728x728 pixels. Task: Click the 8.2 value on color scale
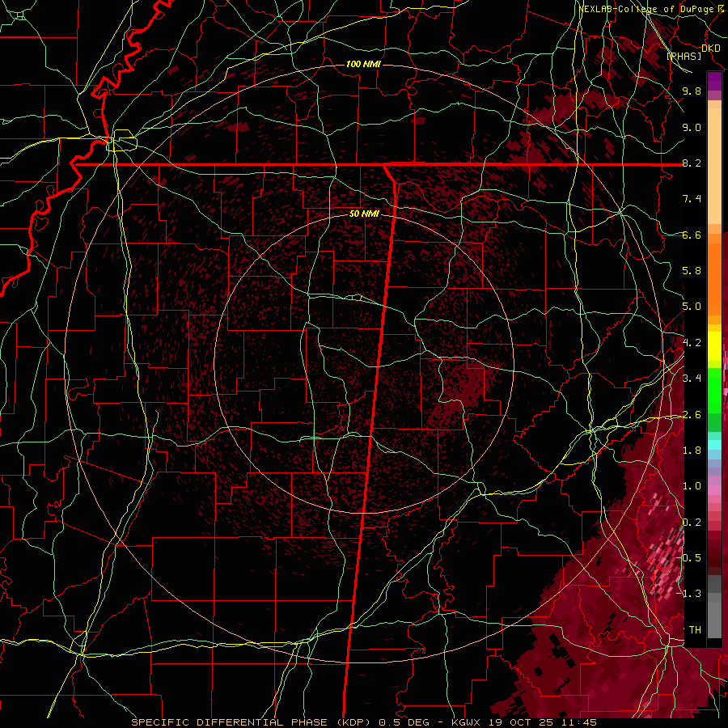692,163
